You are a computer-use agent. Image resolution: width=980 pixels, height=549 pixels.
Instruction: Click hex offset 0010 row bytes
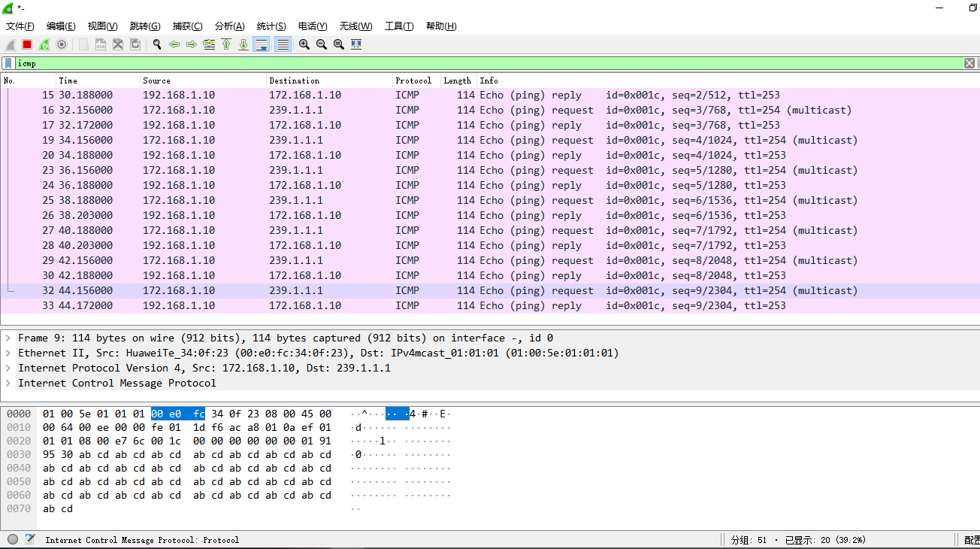(187, 427)
